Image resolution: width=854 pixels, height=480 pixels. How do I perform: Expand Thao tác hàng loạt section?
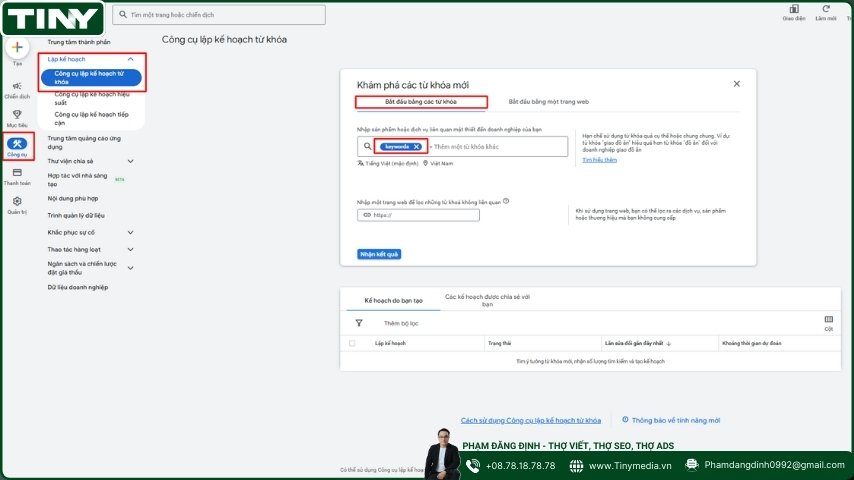(x=130, y=249)
